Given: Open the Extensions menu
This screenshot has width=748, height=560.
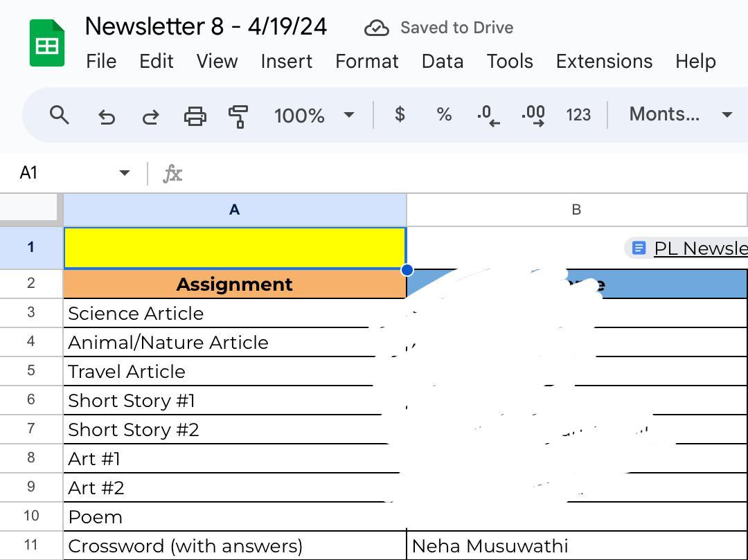Looking at the screenshot, I should tap(604, 62).
